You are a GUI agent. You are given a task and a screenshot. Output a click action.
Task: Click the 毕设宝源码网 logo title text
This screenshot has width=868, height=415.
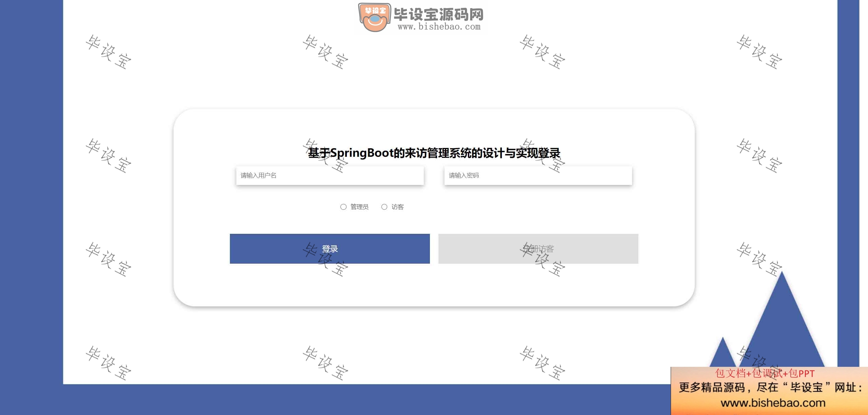(438, 14)
